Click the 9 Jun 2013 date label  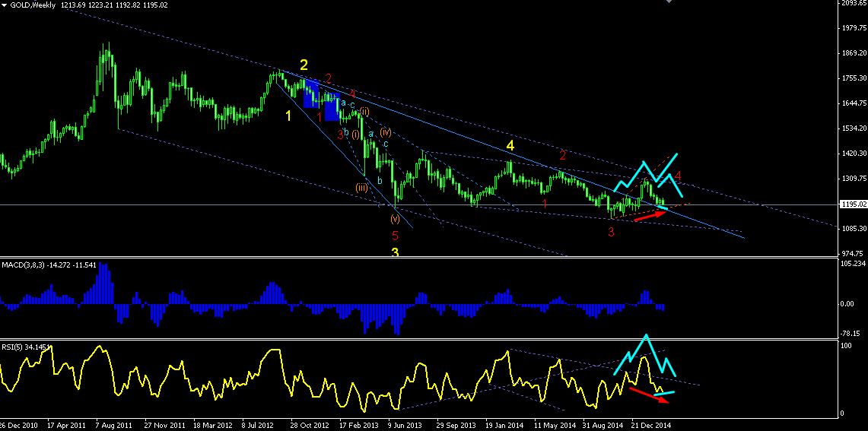click(406, 426)
